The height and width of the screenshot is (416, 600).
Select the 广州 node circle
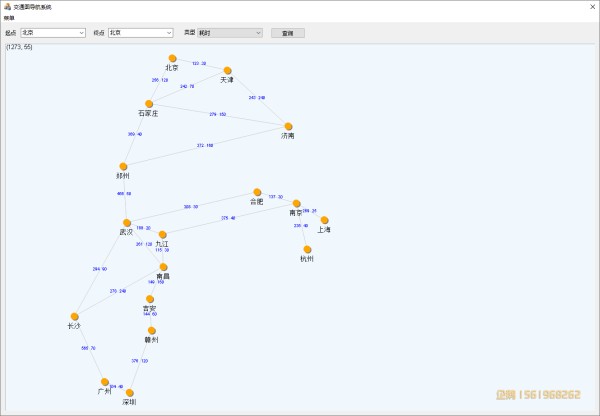(x=105, y=382)
